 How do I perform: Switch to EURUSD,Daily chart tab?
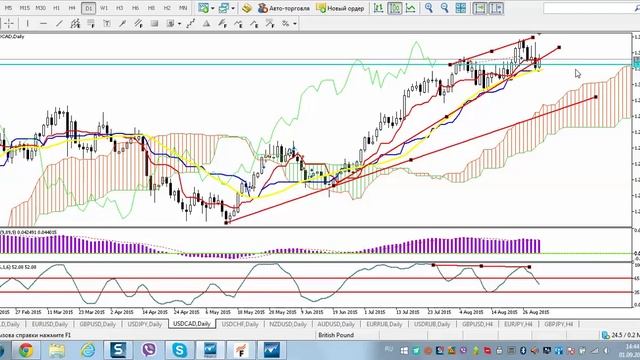[49, 324]
